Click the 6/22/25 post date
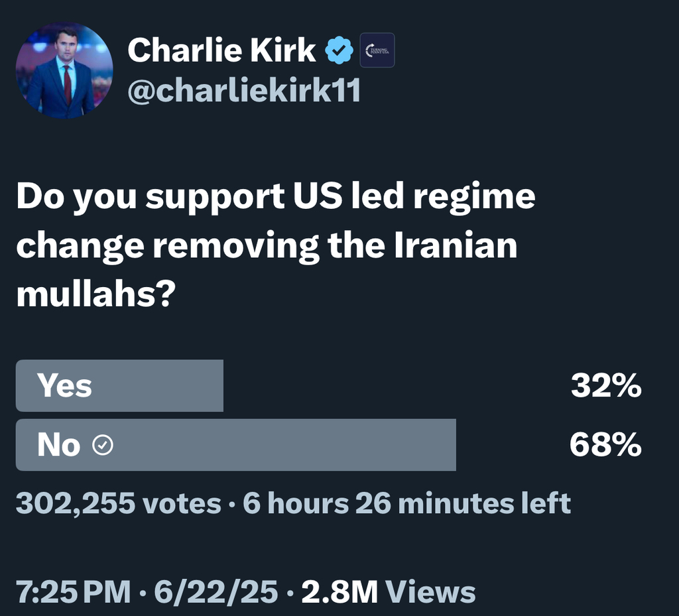The height and width of the screenshot is (616, 679). pyautogui.click(x=216, y=591)
